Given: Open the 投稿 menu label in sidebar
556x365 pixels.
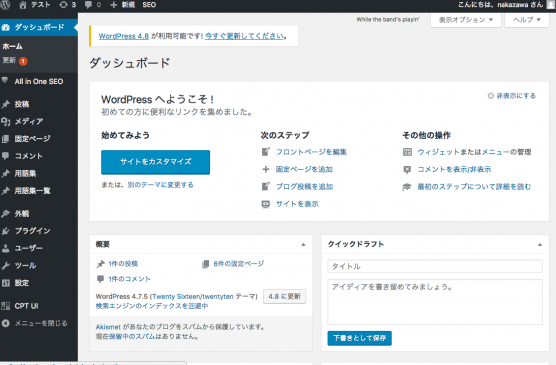Looking at the screenshot, I should (22, 104).
